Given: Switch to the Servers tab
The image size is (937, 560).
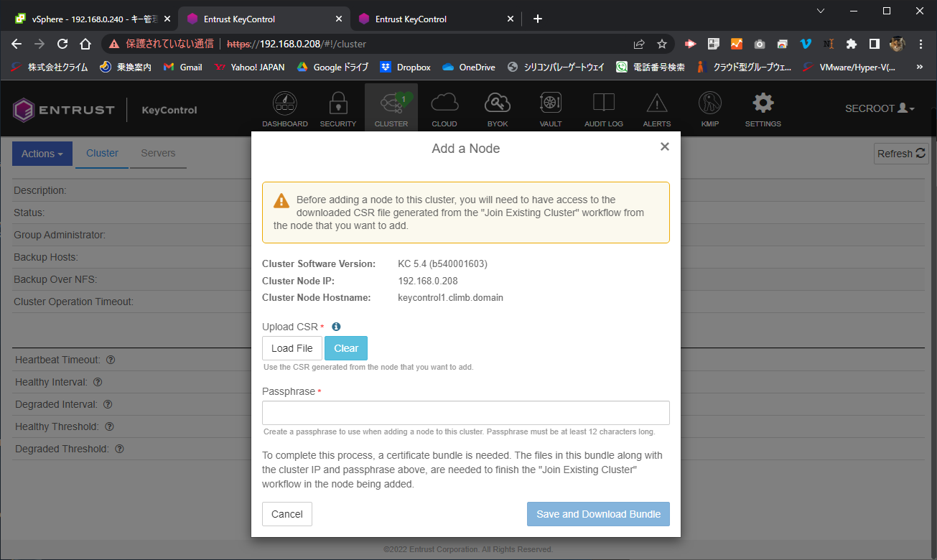Looking at the screenshot, I should pos(158,154).
